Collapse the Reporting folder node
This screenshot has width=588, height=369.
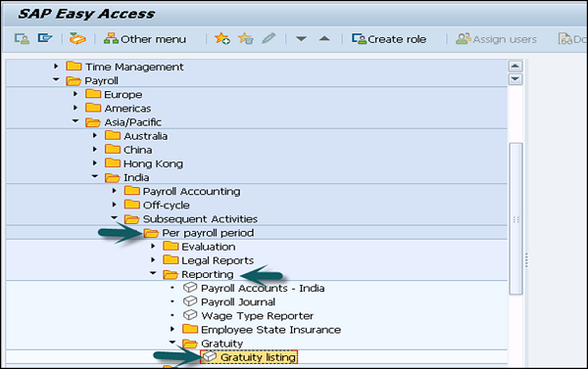click(153, 273)
